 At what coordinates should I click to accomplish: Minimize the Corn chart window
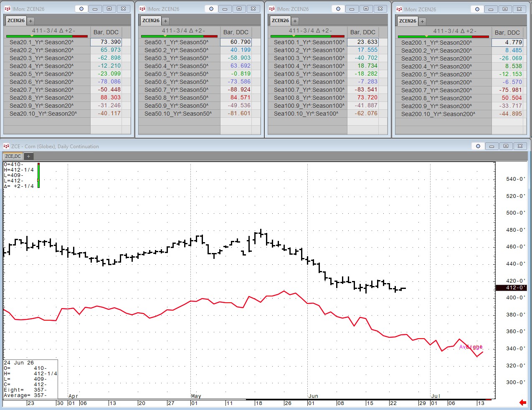(x=492, y=146)
